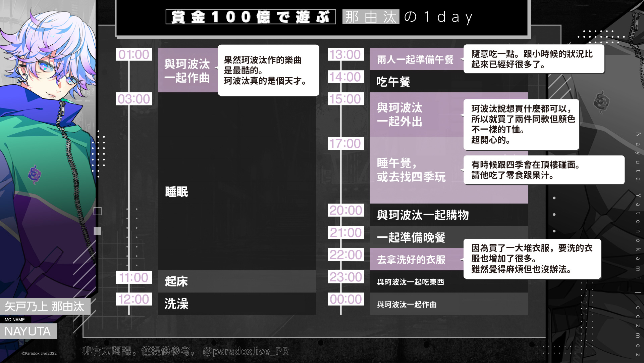Select the 與珂波汰一起購物 row
This screenshot has height=363, width=644.
[x=449, y=215]
